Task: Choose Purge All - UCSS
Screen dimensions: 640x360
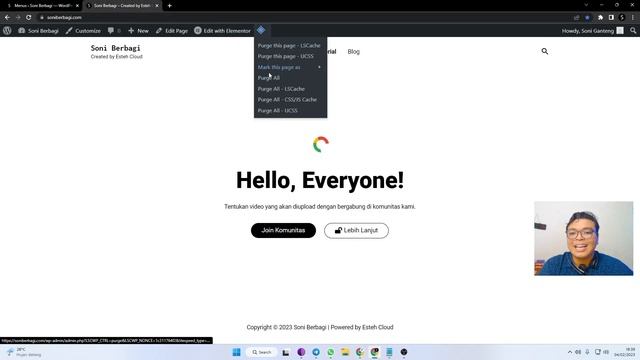Action: [278, 111]
